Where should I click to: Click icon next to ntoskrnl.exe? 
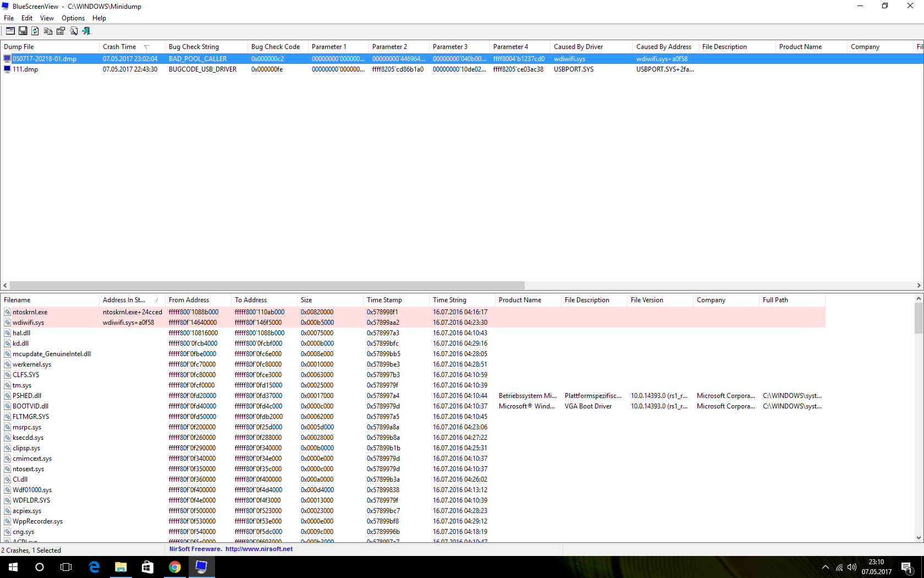tap(7, 312)
